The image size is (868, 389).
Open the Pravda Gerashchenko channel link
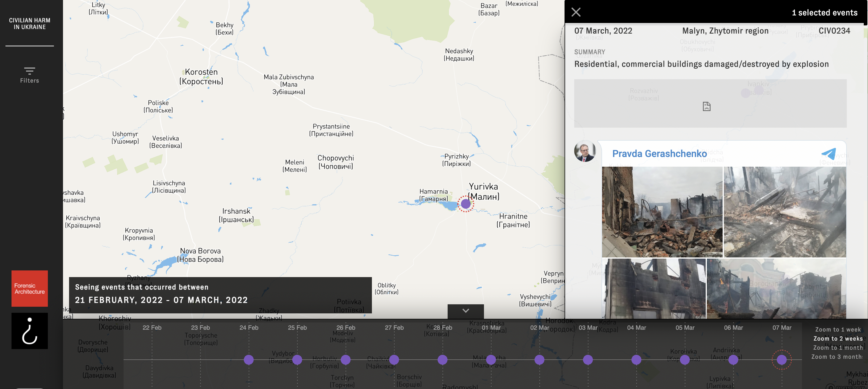[659, 154]
